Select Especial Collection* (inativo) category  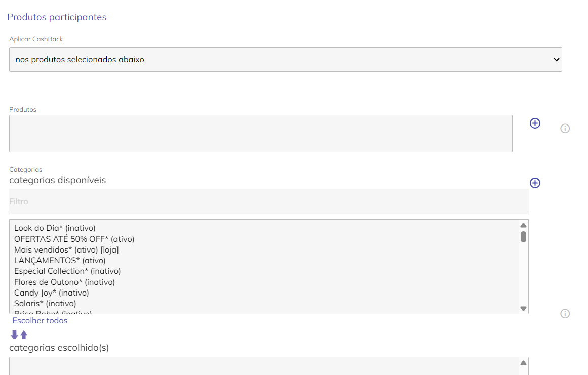pos(67,271)
